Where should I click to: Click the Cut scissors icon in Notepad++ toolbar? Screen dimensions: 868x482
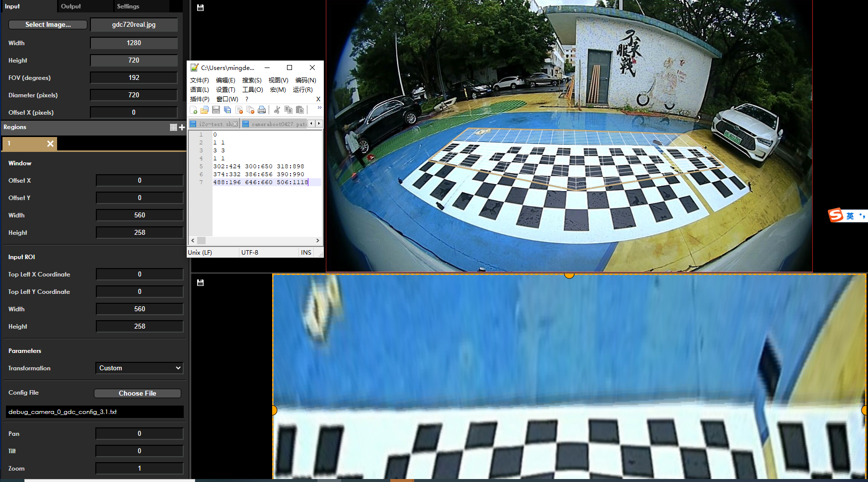(x=277, y=110)
